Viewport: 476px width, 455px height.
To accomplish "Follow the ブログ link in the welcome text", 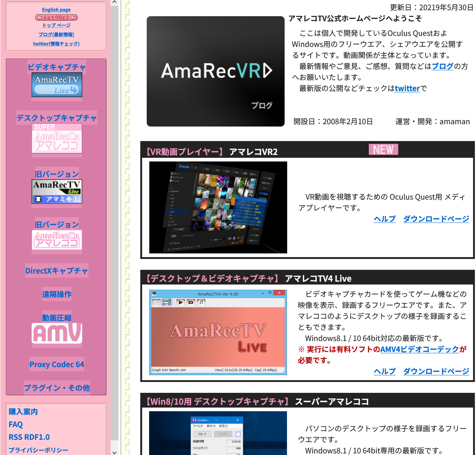I will click(x=442, y=66).
